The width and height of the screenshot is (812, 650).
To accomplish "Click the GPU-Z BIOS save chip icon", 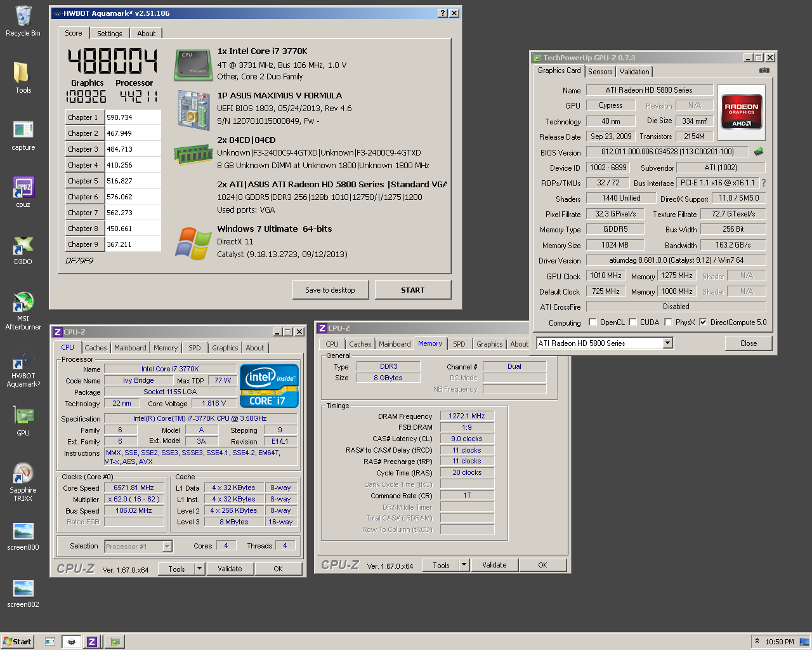I will click(759, 152).
